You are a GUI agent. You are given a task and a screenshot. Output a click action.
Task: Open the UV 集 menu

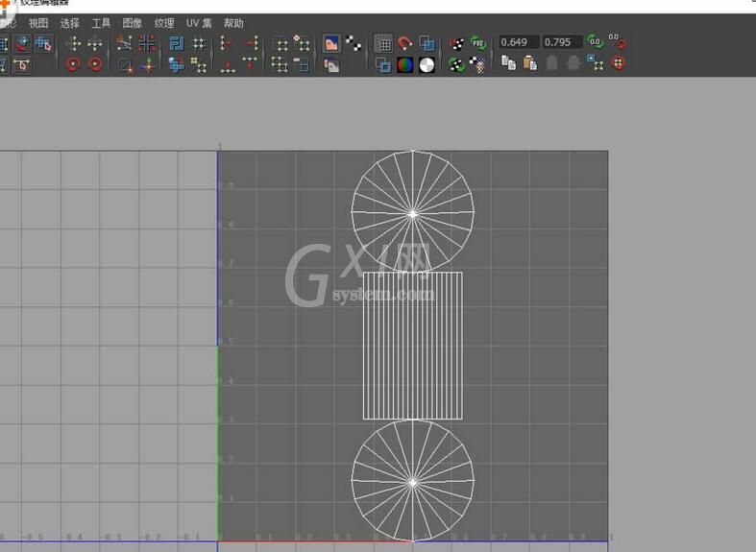tap(199, 23)
